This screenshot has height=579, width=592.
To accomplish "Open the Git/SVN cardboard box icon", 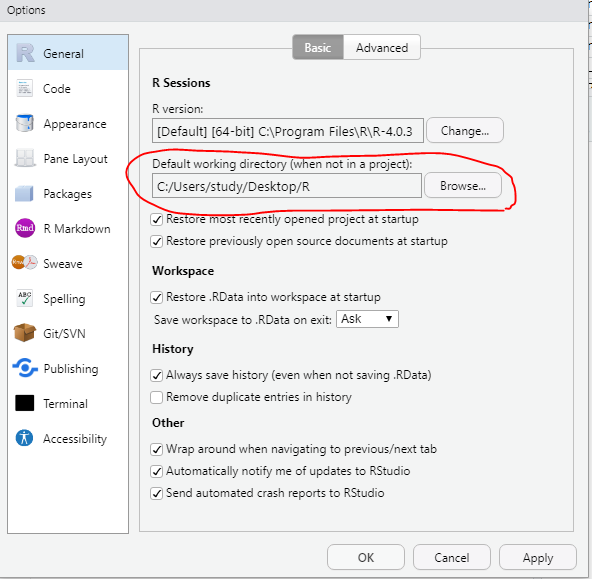I will click(25, 333).
